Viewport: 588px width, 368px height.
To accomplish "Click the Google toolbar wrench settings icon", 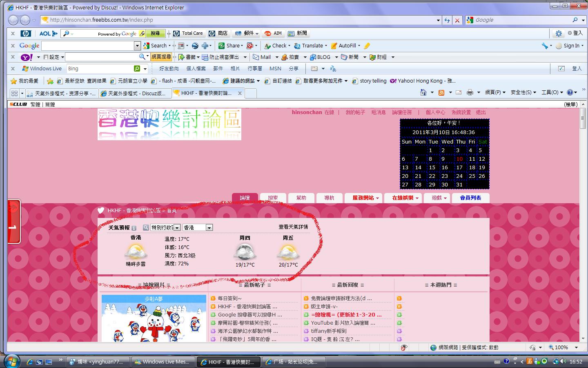I will coord(545,46).
